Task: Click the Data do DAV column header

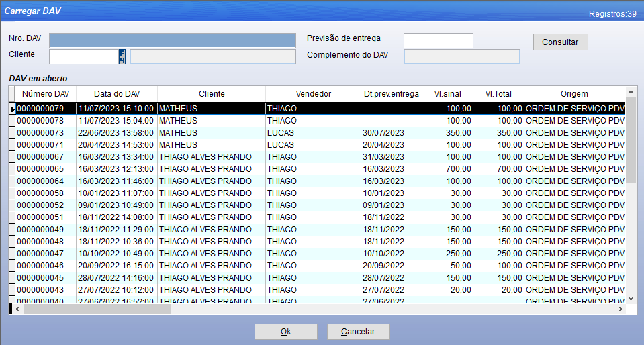Action: pos(117,94)
